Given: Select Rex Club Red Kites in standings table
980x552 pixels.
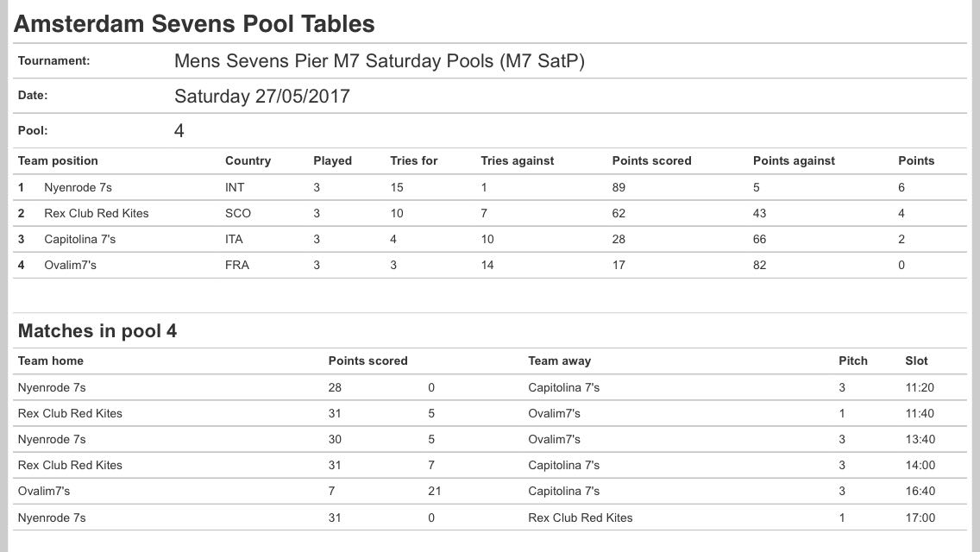Looking at the screenshot, I should point(97,213).
